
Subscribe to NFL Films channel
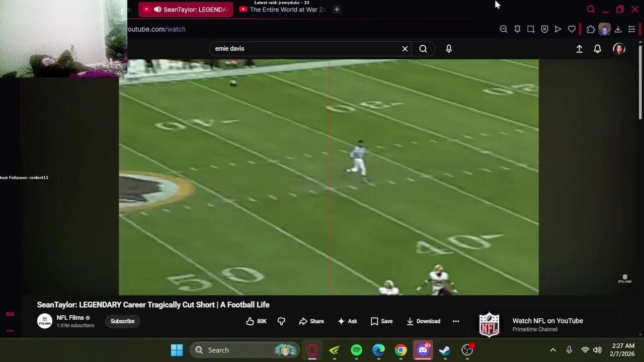coord(122,321)
